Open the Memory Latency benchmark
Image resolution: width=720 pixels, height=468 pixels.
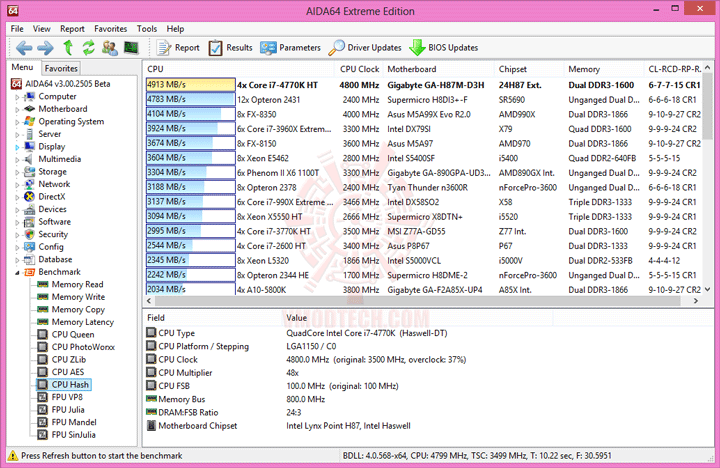coord(83,322)
